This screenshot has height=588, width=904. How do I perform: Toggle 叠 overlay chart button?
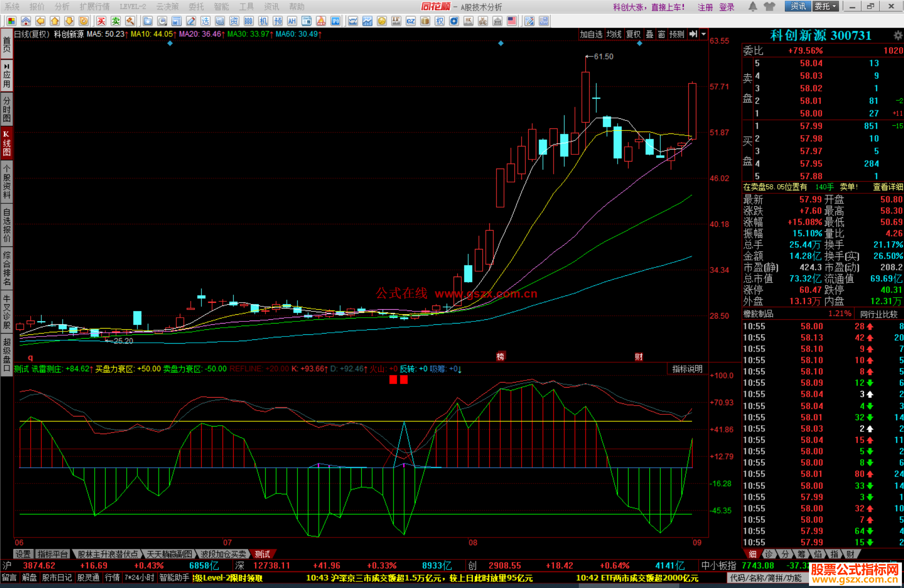point(649,34)
